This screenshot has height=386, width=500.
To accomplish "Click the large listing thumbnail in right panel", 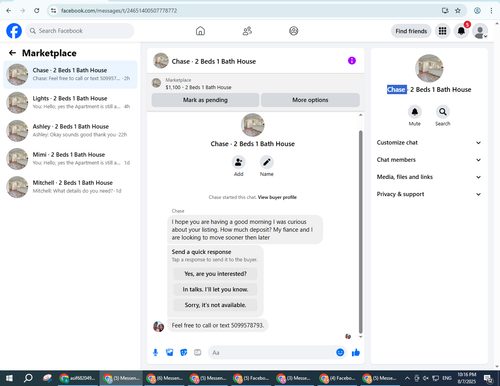I will [429, 68].
